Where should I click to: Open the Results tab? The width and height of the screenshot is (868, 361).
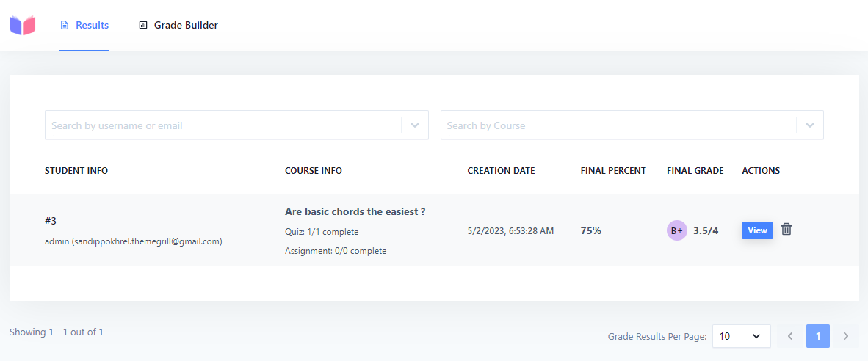pos(84,26)
